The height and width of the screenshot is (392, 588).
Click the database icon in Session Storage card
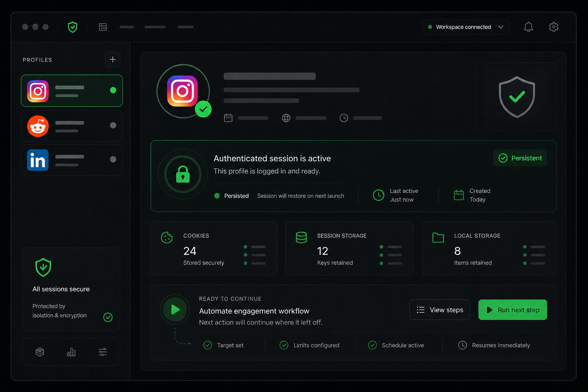pos(301,238)
